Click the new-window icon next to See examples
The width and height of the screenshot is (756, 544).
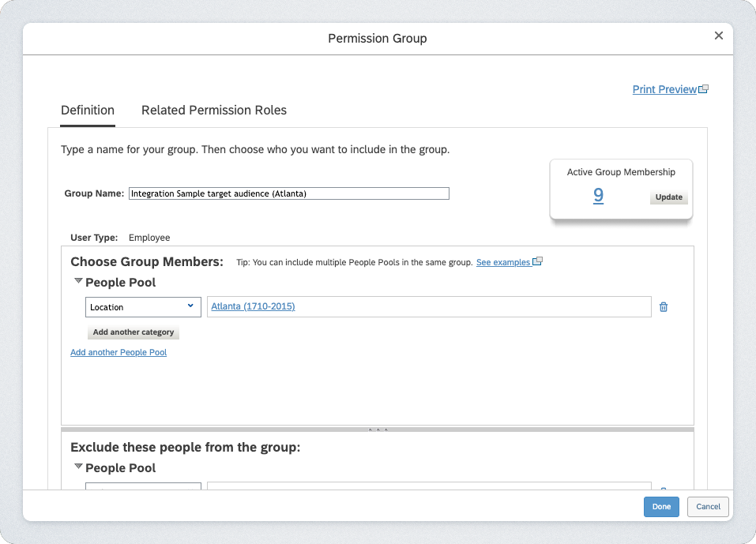pyautogui.click(x=538, y=261)
